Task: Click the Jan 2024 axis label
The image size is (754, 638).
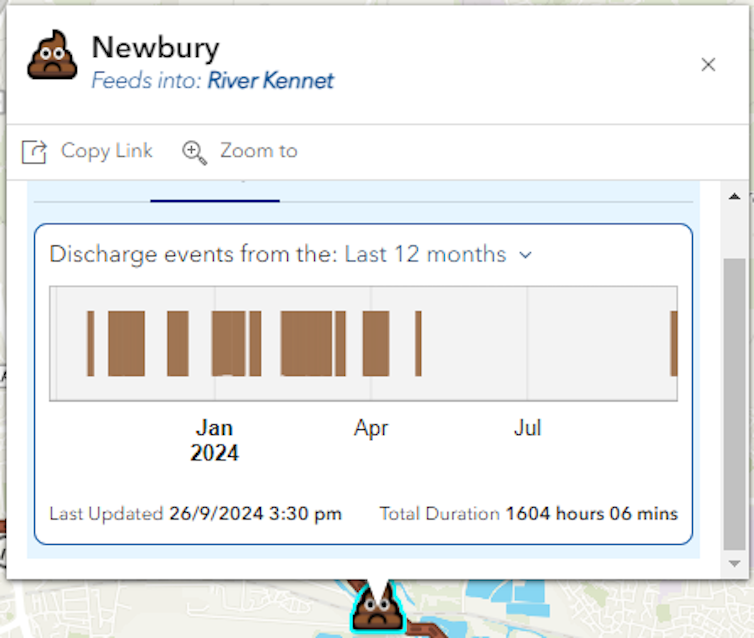Action: 214,440
